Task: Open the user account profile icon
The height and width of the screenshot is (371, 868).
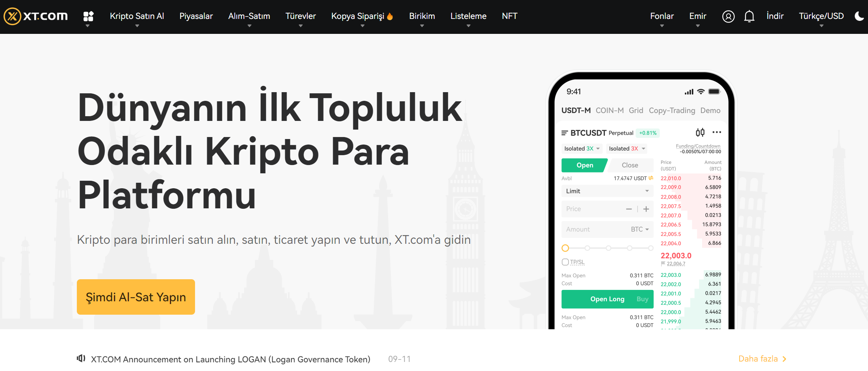Action: [x=728, y=16]
